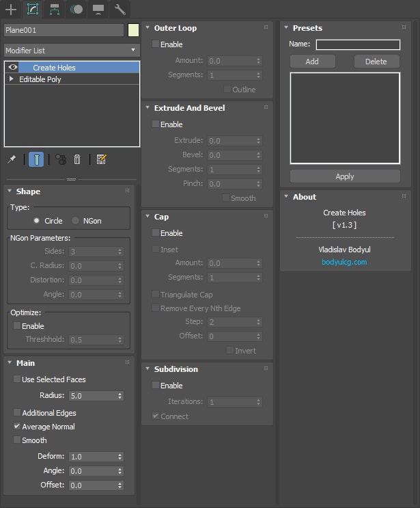Image resolution: width=420 pixels, height=508 pixels.
Task: Click the Pin Stack icon
Action: 12,159
